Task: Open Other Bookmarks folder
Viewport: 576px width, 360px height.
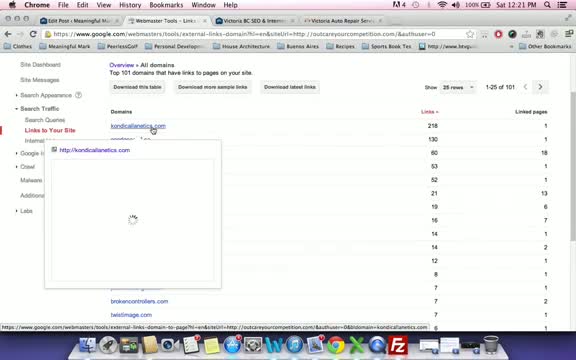Action: 545,46
